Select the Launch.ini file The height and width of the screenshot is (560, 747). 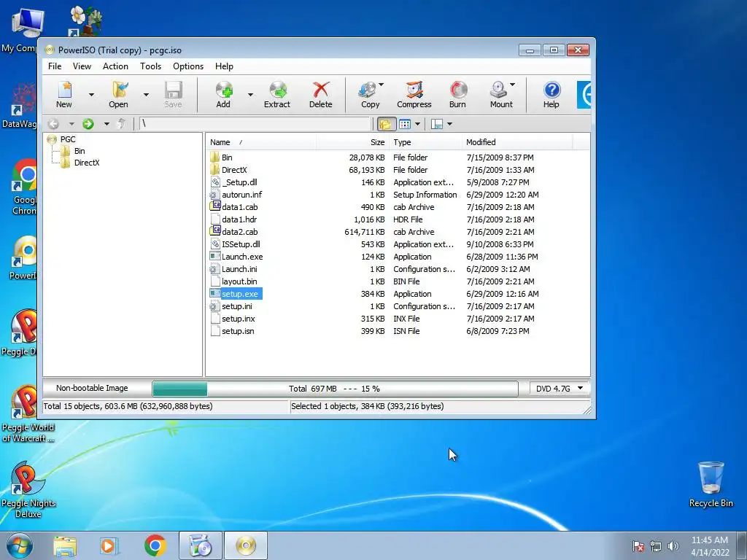tap(239, 269)
